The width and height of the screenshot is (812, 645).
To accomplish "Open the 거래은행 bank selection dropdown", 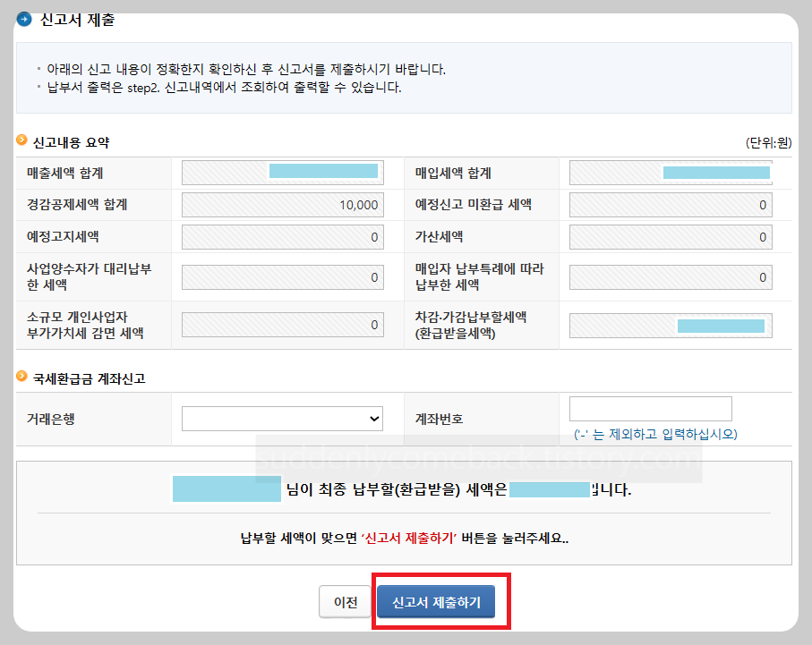I will coord(282,418).
